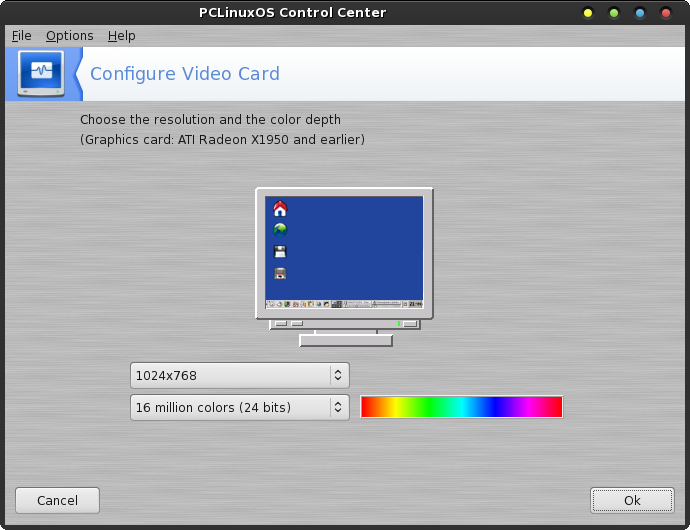
Task: Click the blue window control button
Action: coord(640,13)
